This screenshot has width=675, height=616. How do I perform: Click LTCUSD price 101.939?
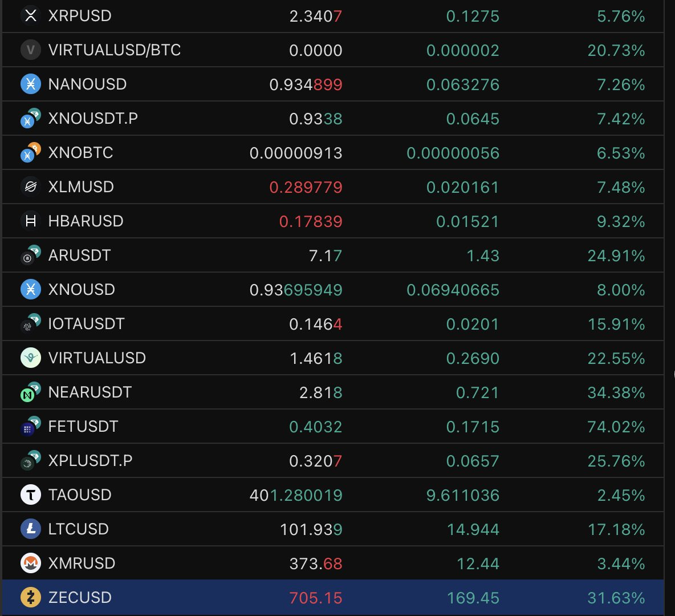[311, 529]
